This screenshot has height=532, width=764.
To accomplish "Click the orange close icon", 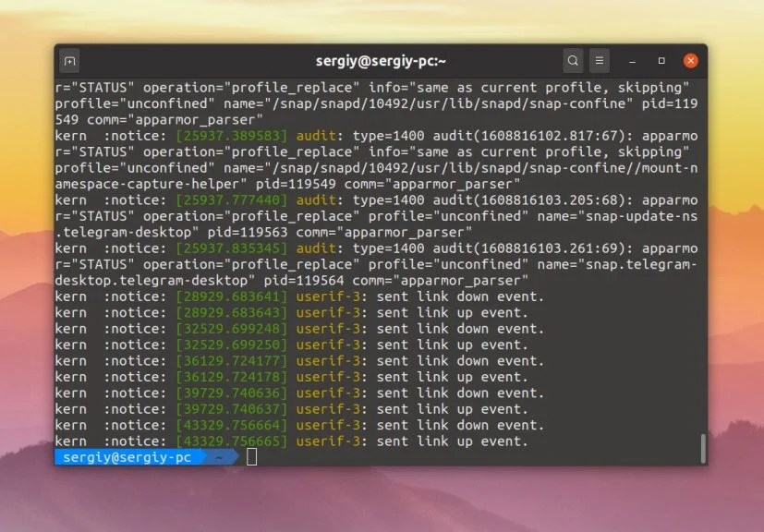I will (x=691, y=60).
